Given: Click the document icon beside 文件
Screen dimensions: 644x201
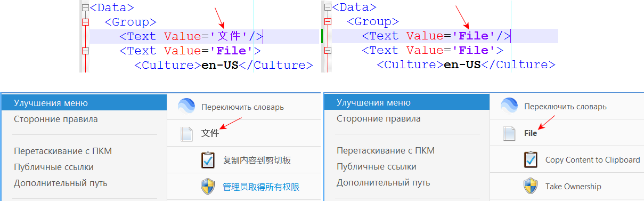Looking at the screenshot, I should pyautogui.click(x=186, y=133).
